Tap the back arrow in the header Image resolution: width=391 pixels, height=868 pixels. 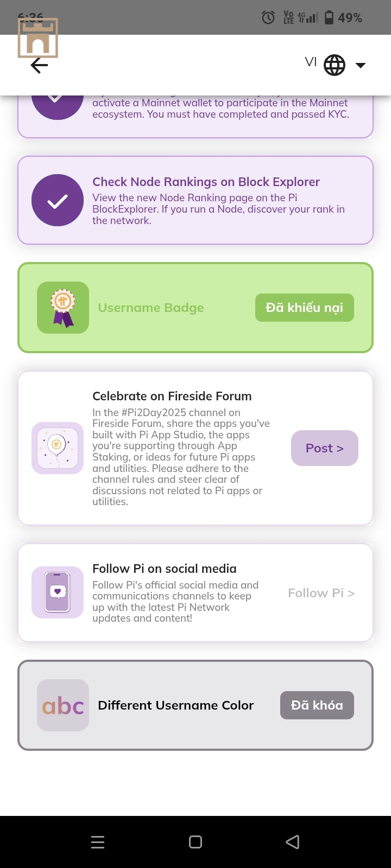click(39, 66)
